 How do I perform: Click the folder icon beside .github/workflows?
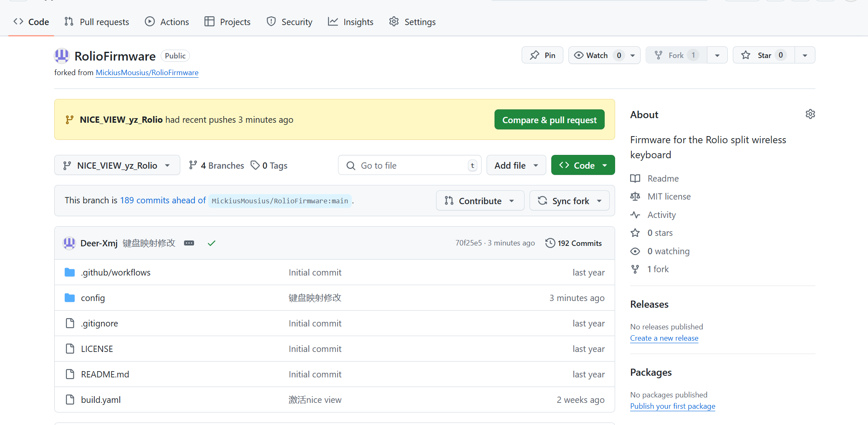pyautogui.click(x=70, y=272)
